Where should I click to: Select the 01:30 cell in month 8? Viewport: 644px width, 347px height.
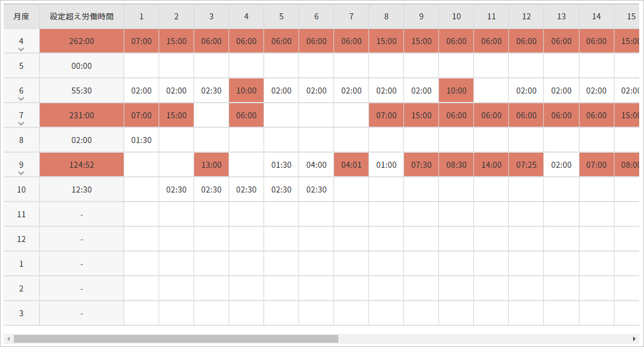pos(141,140)
